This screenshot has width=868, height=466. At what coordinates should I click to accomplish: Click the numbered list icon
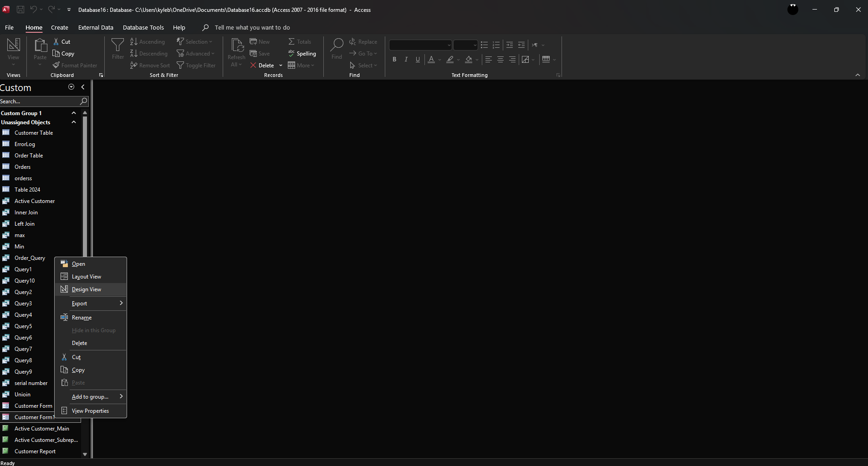(x=496, y=45)
